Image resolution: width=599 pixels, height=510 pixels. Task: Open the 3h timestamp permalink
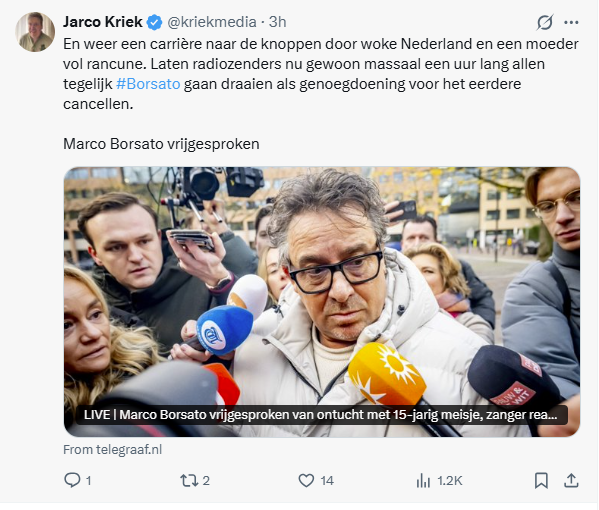[277, 22]
